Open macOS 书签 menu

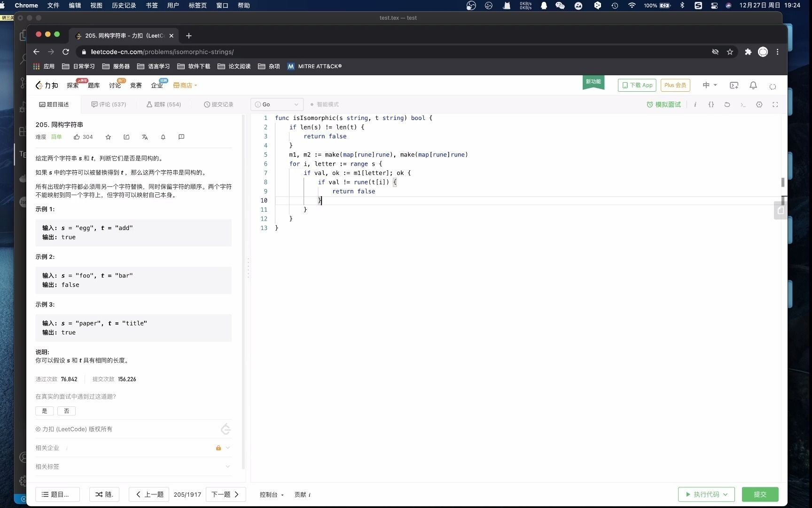click(151, 6)
